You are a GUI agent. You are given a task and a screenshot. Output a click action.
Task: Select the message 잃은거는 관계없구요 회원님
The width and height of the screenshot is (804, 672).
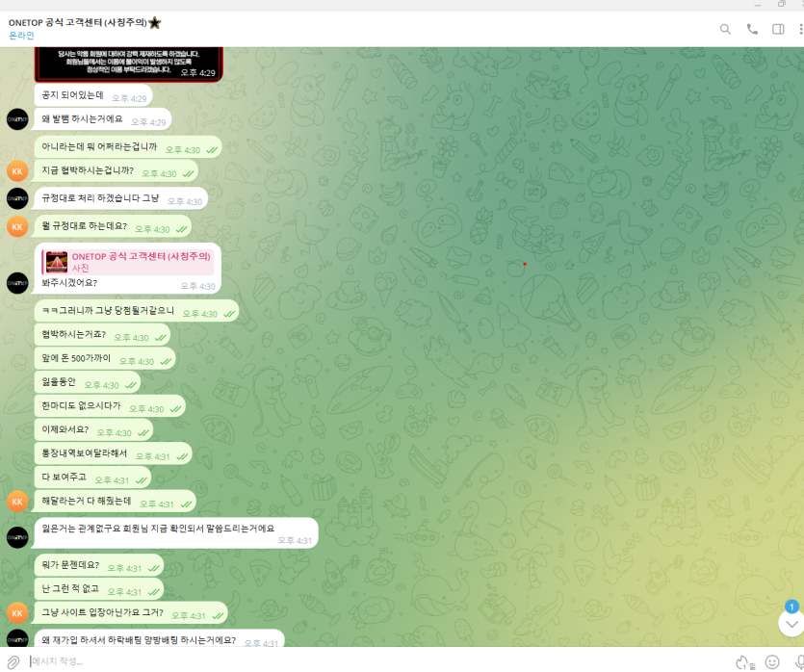pos(176,533)
